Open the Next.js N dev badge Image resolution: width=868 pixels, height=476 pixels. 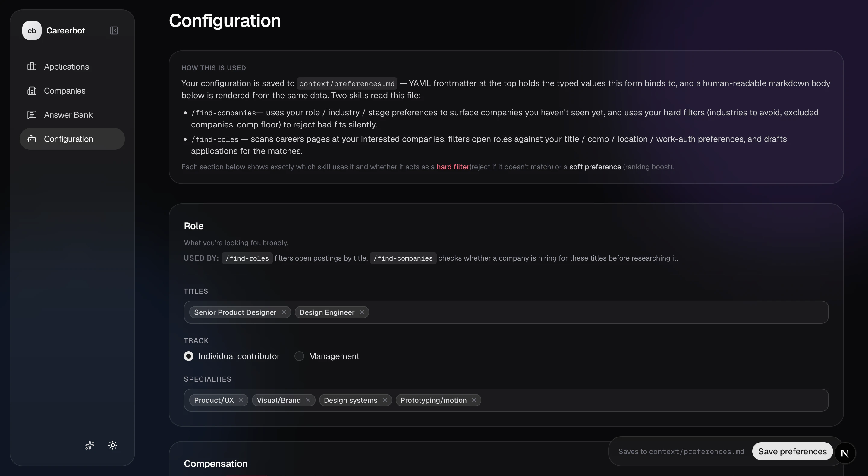tap(844, 453)
